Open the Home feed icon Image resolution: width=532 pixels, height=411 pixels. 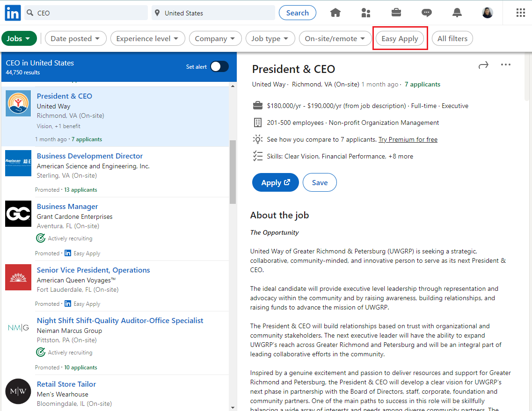(x=335, y=13)
